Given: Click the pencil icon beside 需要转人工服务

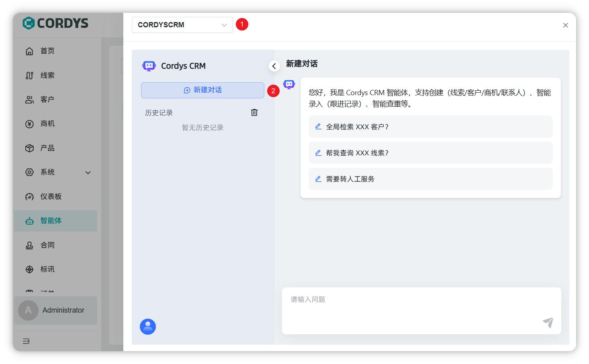Looking at the screenshot, I should [318, 179].
